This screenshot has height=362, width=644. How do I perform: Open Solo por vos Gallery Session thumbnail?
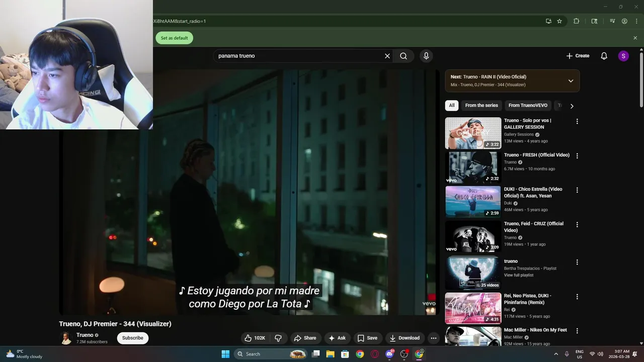pos(473,133)
